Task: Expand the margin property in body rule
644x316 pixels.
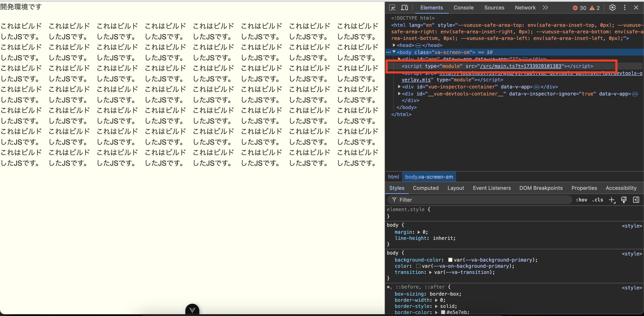Action: click(x=419, y=232)
